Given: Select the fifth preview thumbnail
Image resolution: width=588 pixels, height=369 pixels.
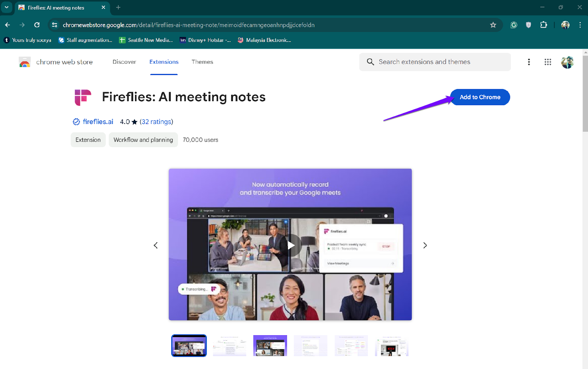Looking at the screenshot, I should (x=351, y=345).
